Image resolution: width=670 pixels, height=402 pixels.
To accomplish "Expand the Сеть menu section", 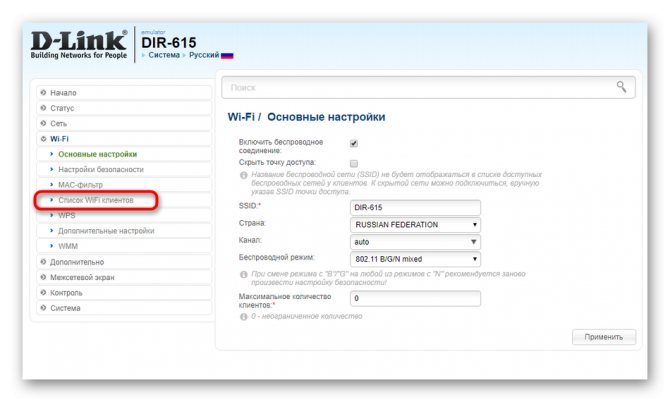I will point(124,123).
